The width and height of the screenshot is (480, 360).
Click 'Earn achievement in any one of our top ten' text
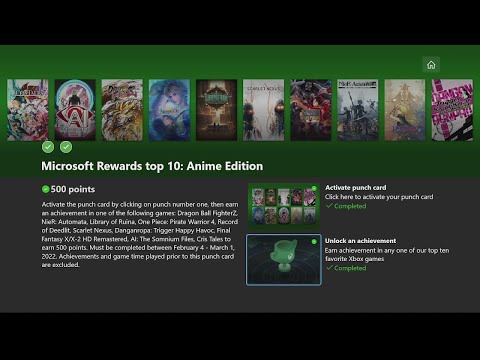click(x=387, y=250)
